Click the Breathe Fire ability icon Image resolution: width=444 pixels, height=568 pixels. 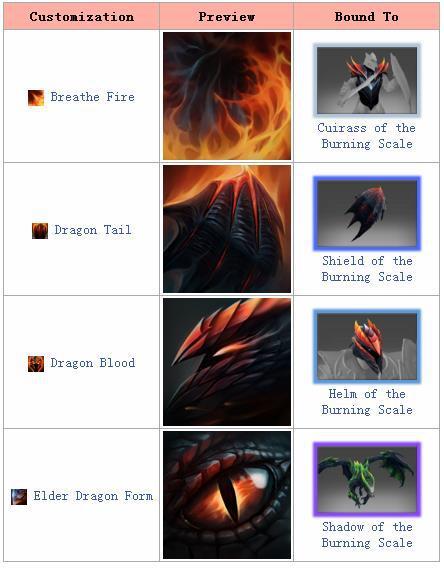pos(36,98)
